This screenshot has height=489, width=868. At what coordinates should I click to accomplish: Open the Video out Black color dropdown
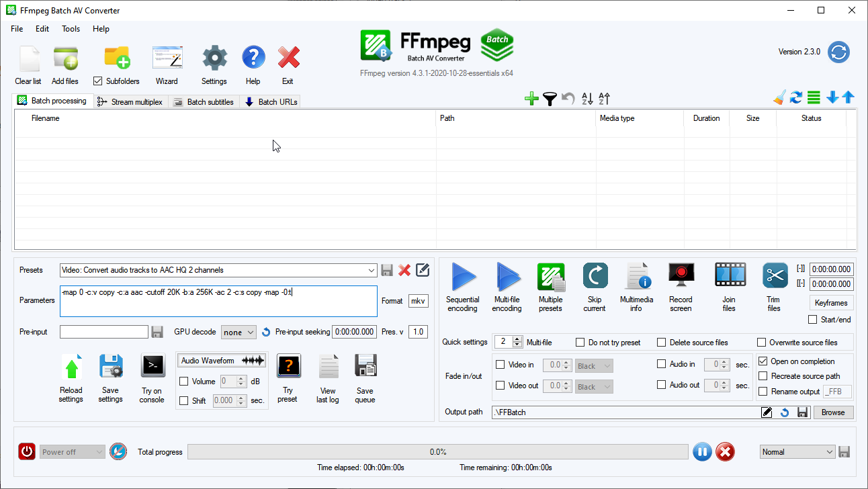(x=594, y=386)
